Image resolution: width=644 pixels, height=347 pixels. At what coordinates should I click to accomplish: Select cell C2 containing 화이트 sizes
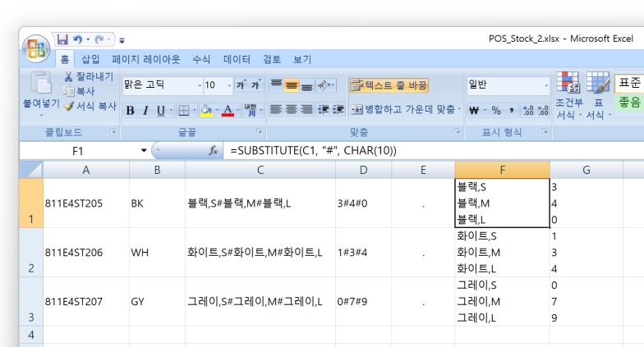tap(260, 253)
